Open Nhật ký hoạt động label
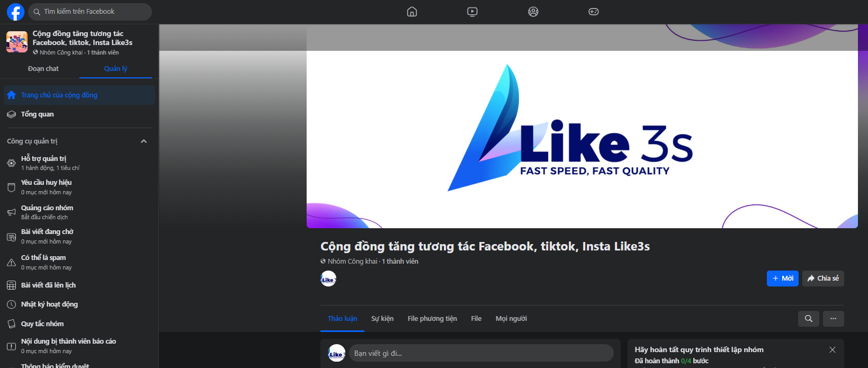 point(49,304)
